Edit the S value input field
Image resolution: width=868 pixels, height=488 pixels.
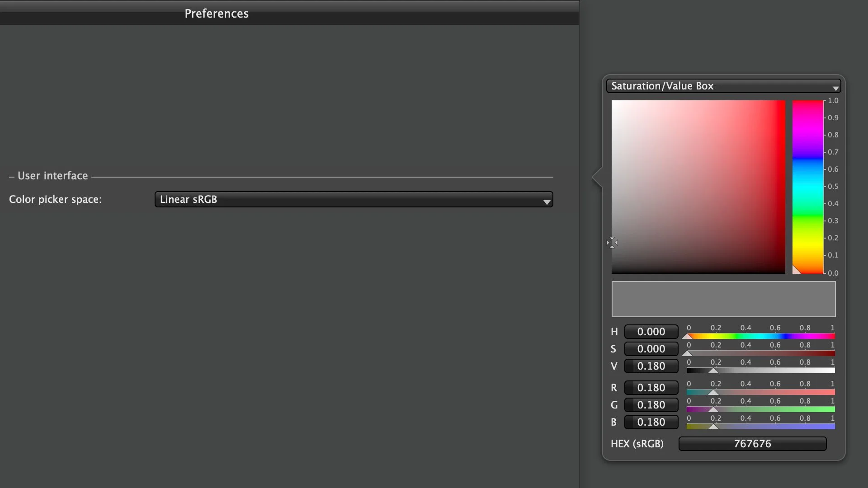tap(651, 348)
